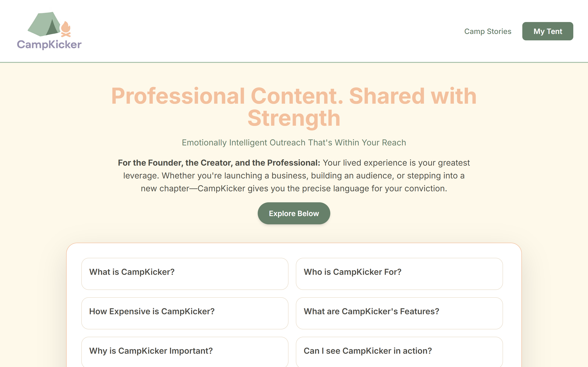Click the Explore Below button

pyautogui.click(x=294, y=213)
